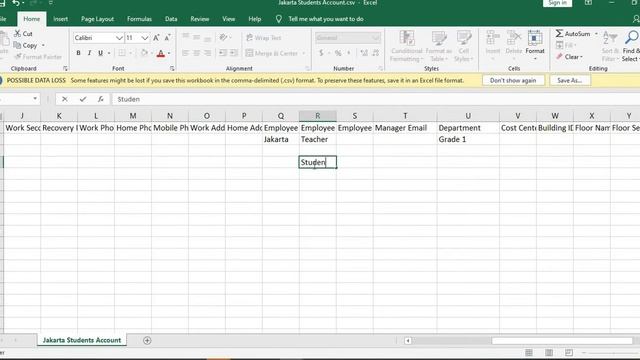Screen dimensions: 640x360
Task: Toggle Underline formatting
Action: pos(100,53)
